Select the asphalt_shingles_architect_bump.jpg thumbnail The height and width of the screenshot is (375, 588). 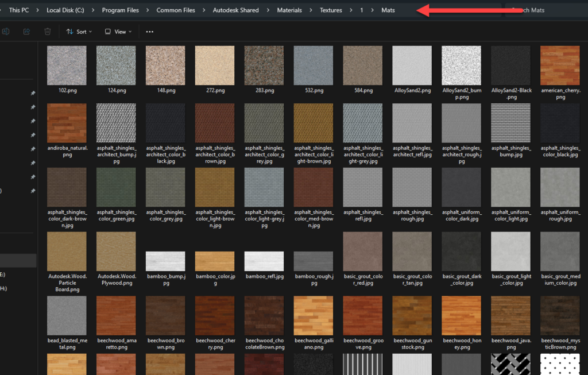(116, 123)
